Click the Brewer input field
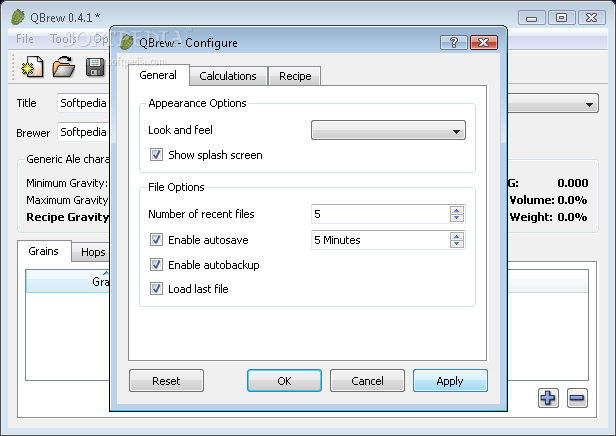 tap(83, 132)
